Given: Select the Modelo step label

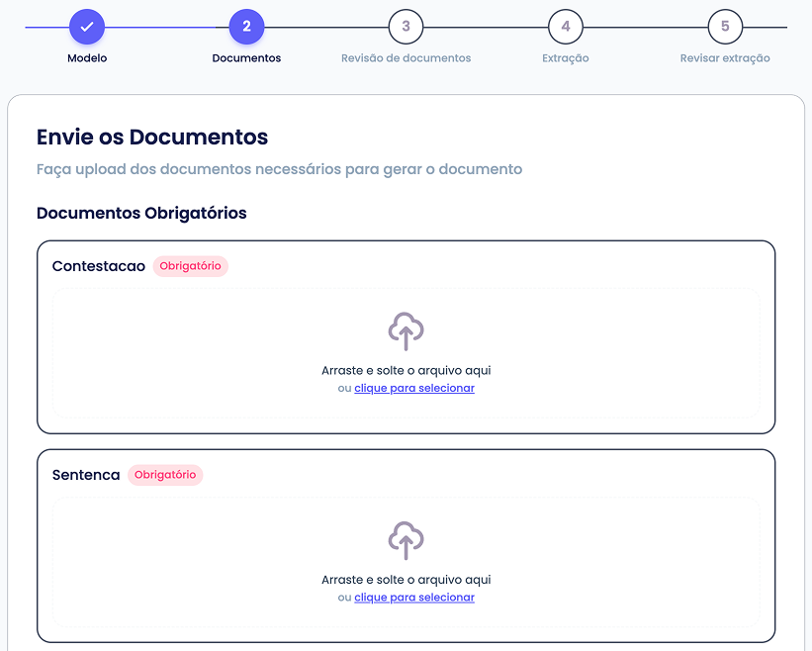Looking at the screenshot, I should (x=87, y=58).
